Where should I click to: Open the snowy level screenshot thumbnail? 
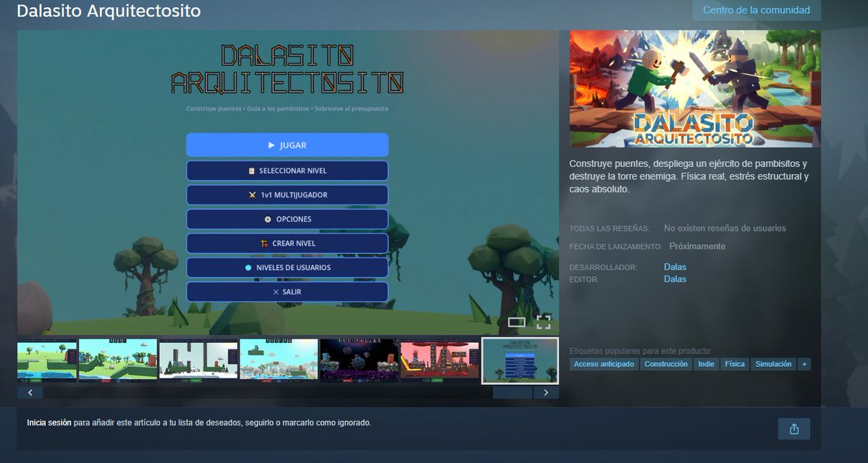[x=198, y=361]
